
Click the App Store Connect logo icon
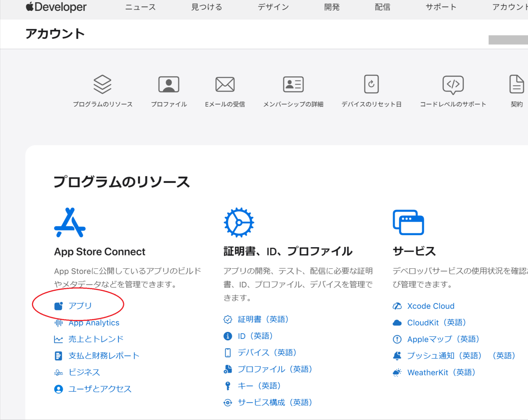pos(70,222)
